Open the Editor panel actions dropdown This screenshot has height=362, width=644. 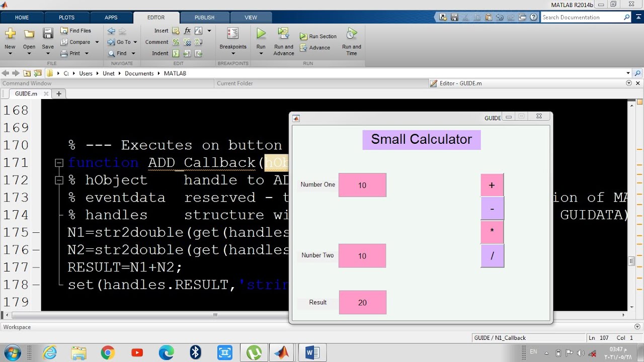(x=629, y=83)
